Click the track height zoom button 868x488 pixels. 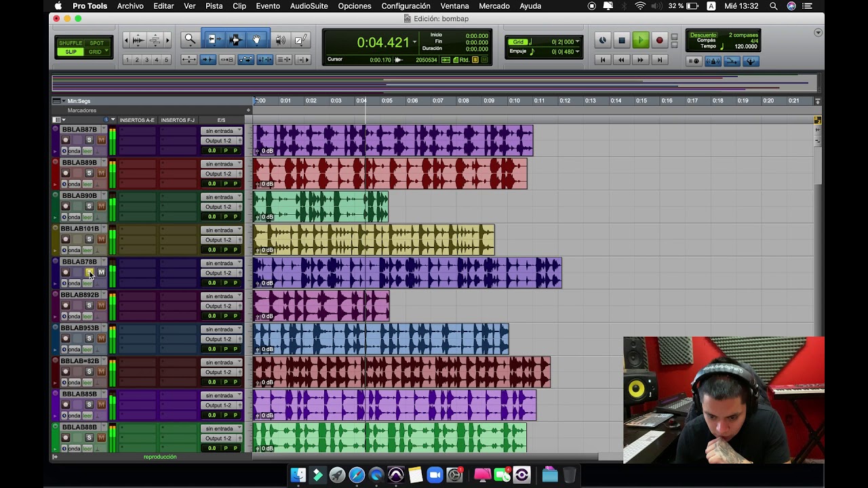click(155, 40)
